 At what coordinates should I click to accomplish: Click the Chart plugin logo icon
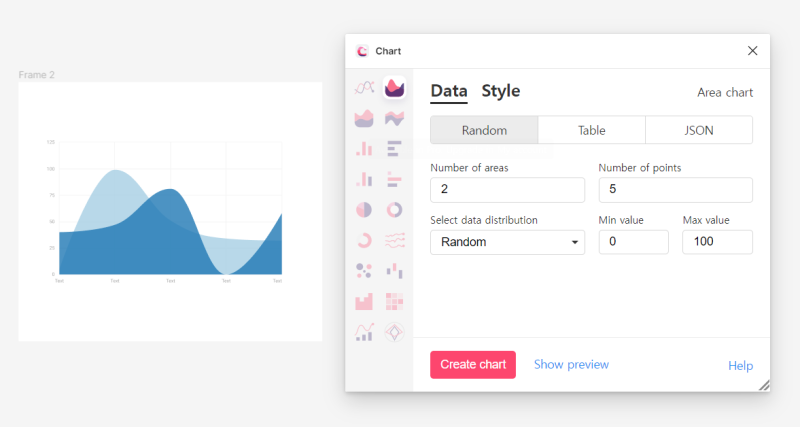click(362, 51)
